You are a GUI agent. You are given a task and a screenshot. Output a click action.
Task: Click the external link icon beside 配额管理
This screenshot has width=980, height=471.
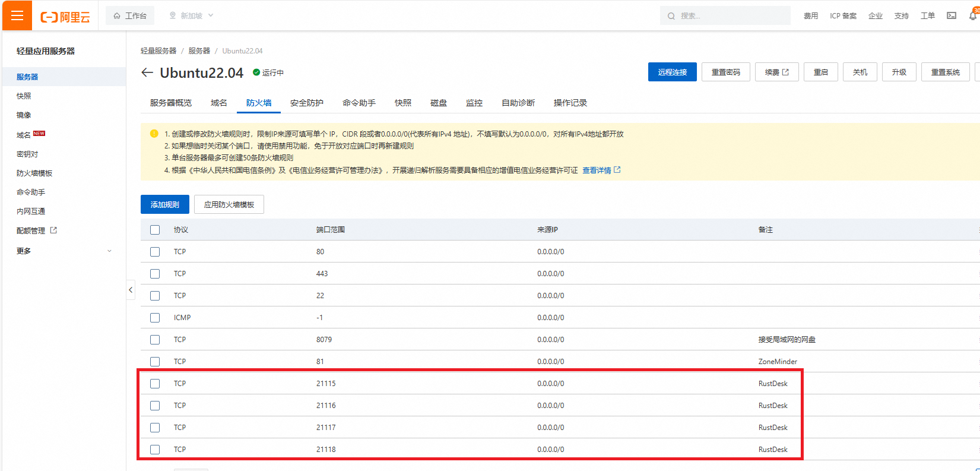click(53, 230)
